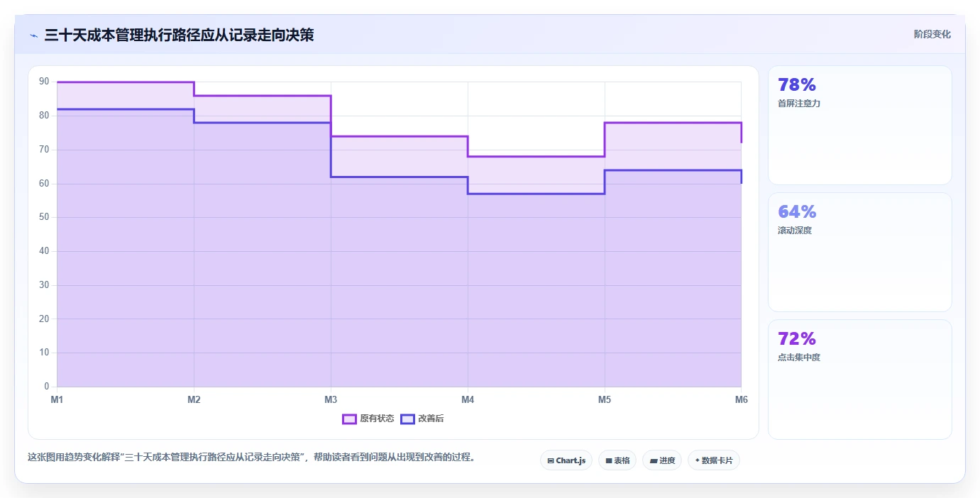Click the 点击集中度 metric label
The image size is (980, 498).
click(x=799, y=357)
